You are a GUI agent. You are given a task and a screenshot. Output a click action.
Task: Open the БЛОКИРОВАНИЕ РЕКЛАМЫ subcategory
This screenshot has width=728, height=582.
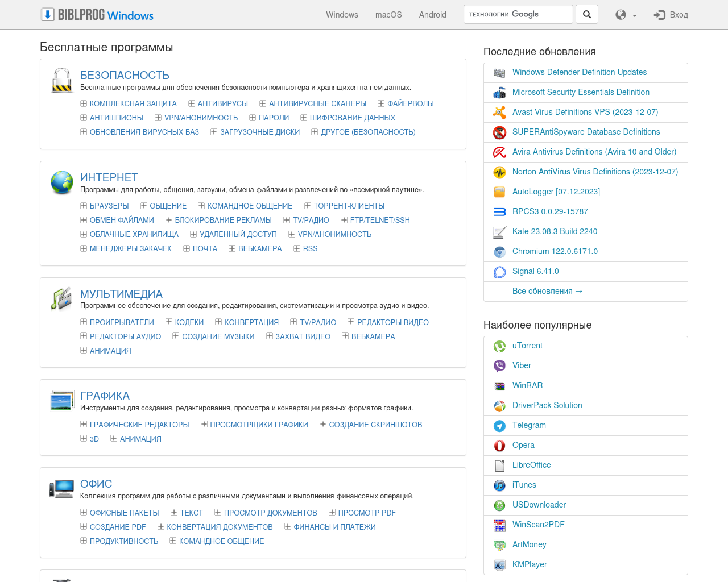pyautogui.click(x=223, y=220)
